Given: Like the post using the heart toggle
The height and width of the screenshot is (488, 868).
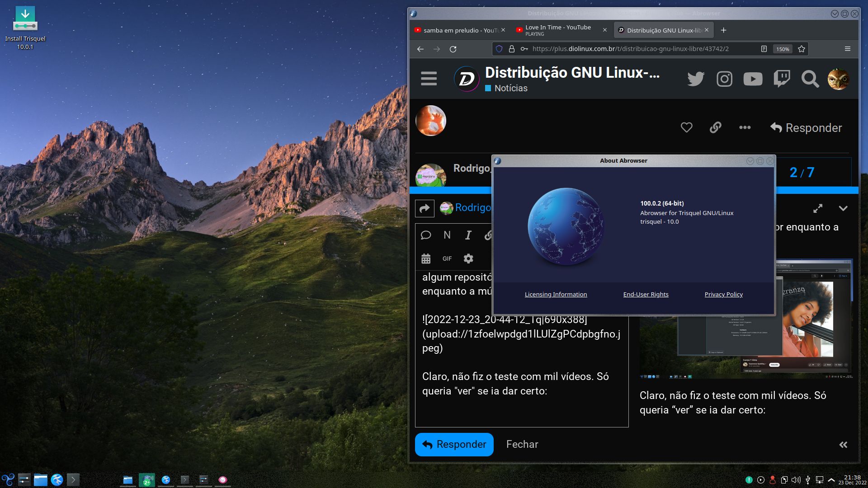Looking at the screenshot, I should (x=686, y=127).
